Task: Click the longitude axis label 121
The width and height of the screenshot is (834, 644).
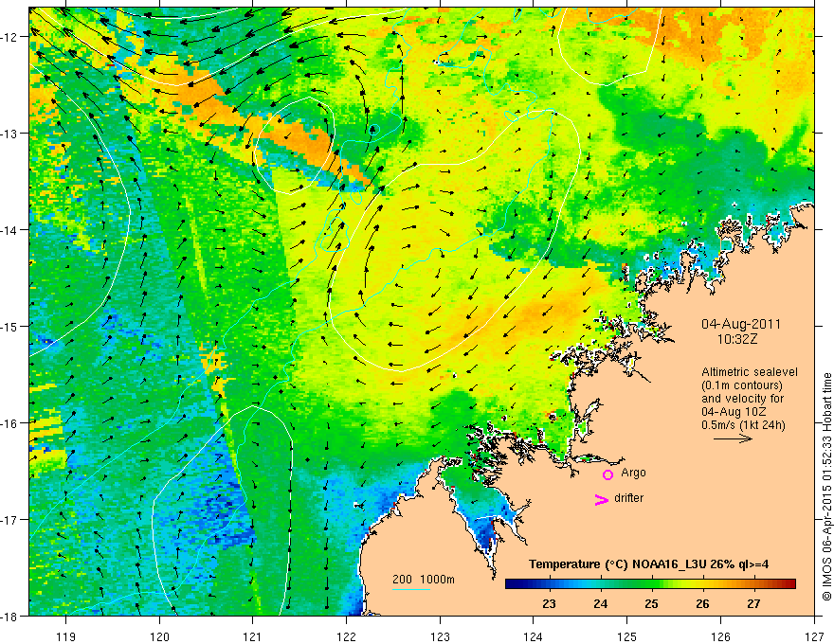Action: [x=253, y=636]
